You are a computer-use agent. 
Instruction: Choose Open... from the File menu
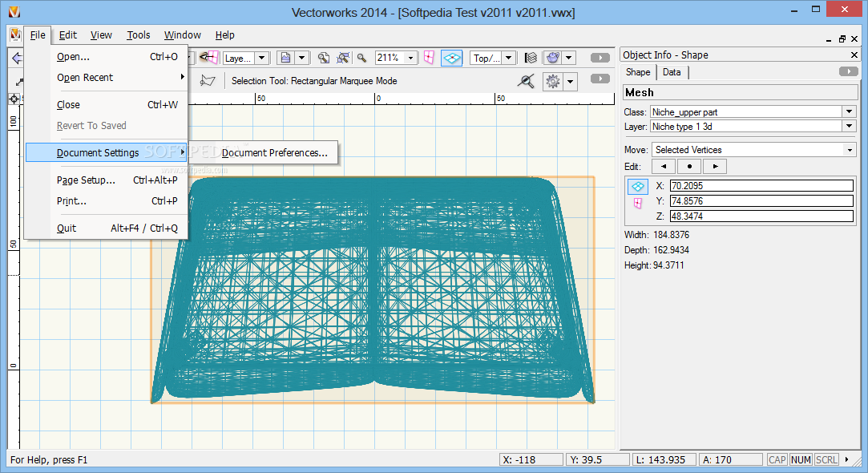click(x=107, y=56)
